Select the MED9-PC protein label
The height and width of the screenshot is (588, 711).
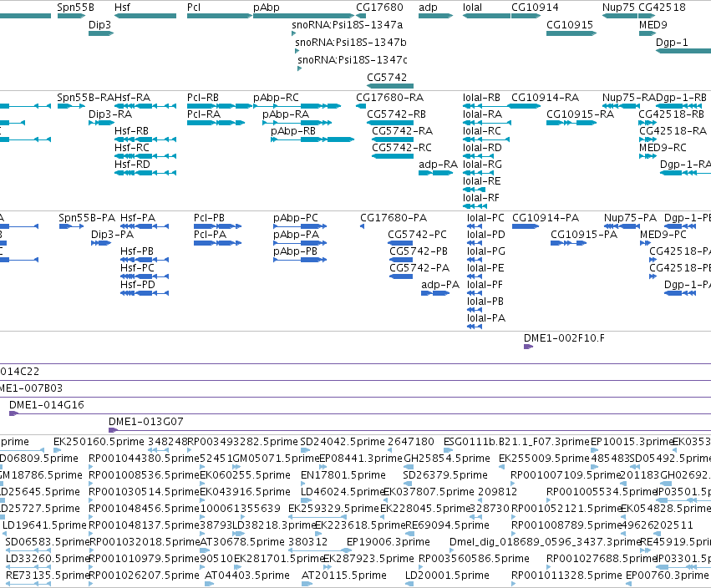click(x=663, y=235)
